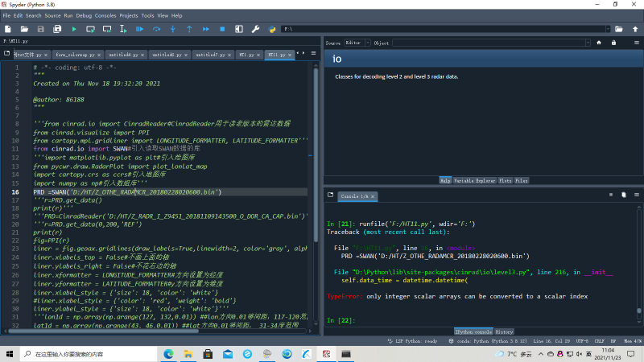Expand the Object combo box dropdown

tap(588, 43)
